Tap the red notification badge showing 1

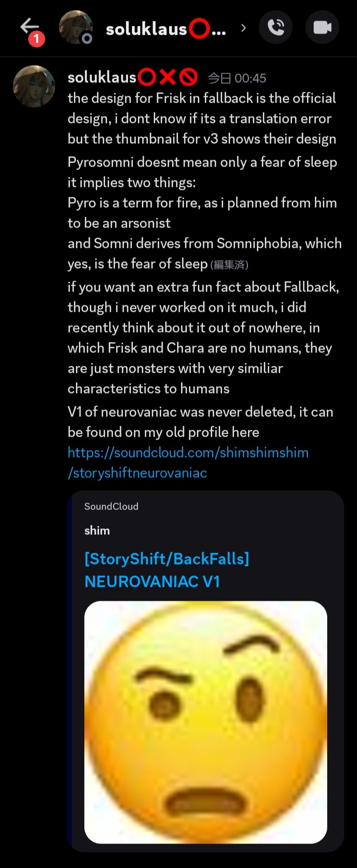point(37,39)
